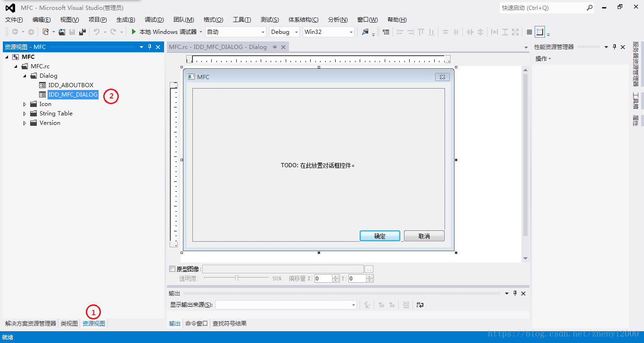Image resolution: width=644 pixels, height=343 pixels.
Task: Open the solution configuration Debug dropdown
Action: click(x=284, y=32)
